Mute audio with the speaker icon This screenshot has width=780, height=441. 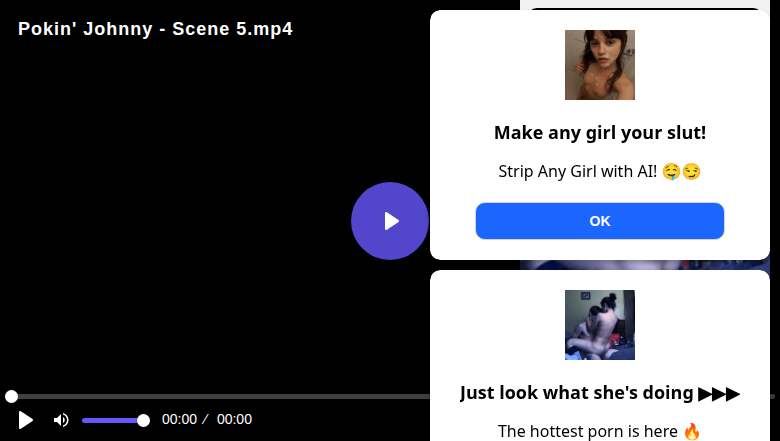click(61, 420)
